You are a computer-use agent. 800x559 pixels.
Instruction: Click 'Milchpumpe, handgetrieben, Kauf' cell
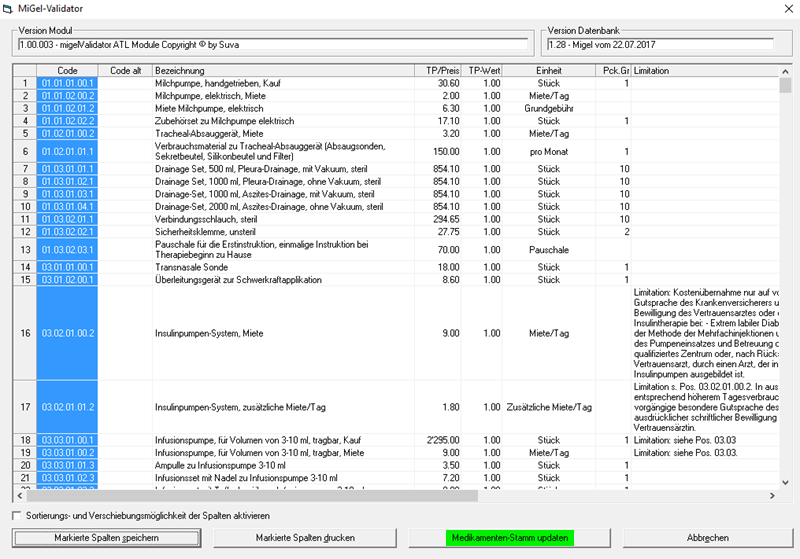(283, 83)
